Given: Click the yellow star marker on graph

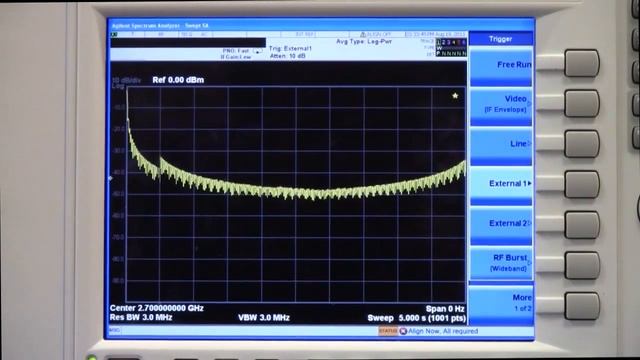Looking at the screenshot, I should pyautogui.click(x=455, y=96).
